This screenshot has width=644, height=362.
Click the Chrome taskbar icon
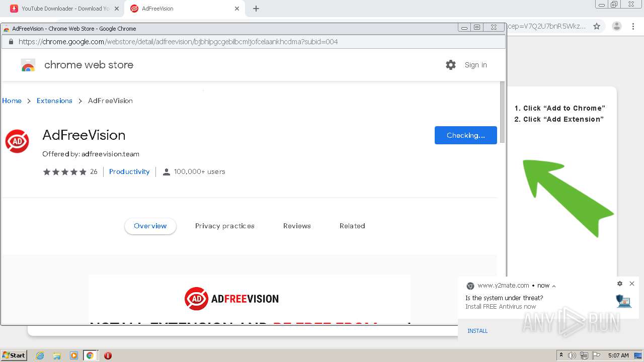click(x=90, y=355)
